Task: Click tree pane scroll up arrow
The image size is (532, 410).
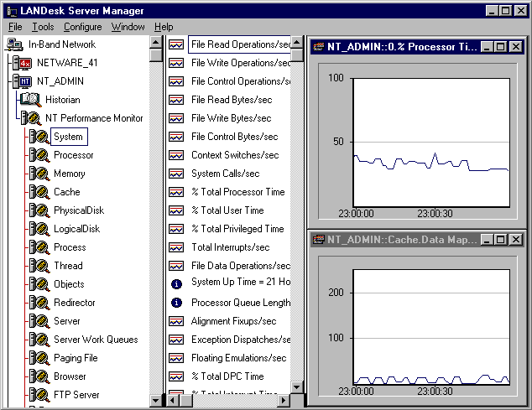Action: coord(156,43)
